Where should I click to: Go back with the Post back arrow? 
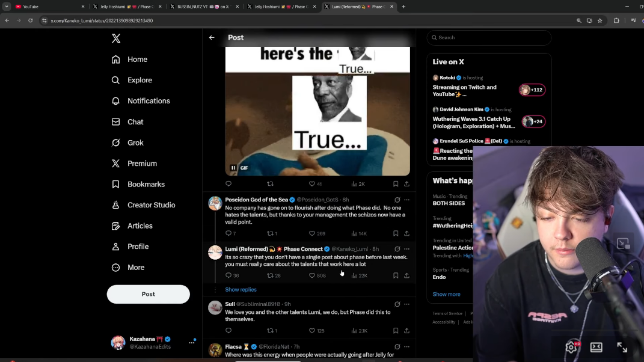click(212, 37)
